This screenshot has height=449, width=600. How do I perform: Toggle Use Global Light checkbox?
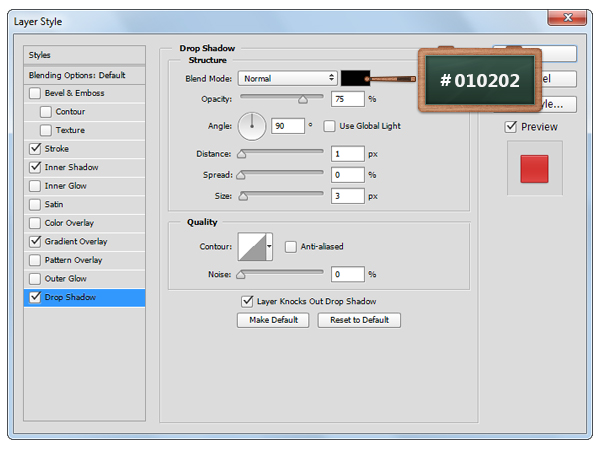click(332, 126)
